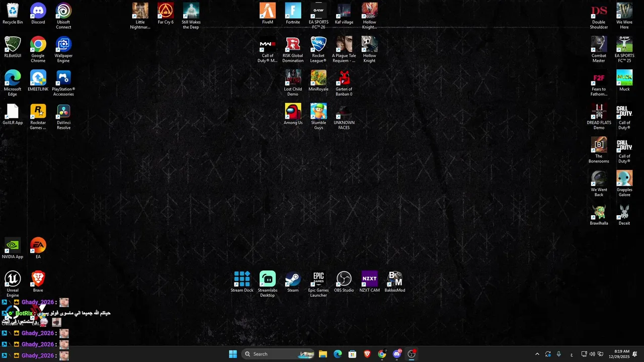Open the EMEETLINK shortcut
The width and height of the screenshot is (644, 362).
pyautogui.click(x=38, y=80)
